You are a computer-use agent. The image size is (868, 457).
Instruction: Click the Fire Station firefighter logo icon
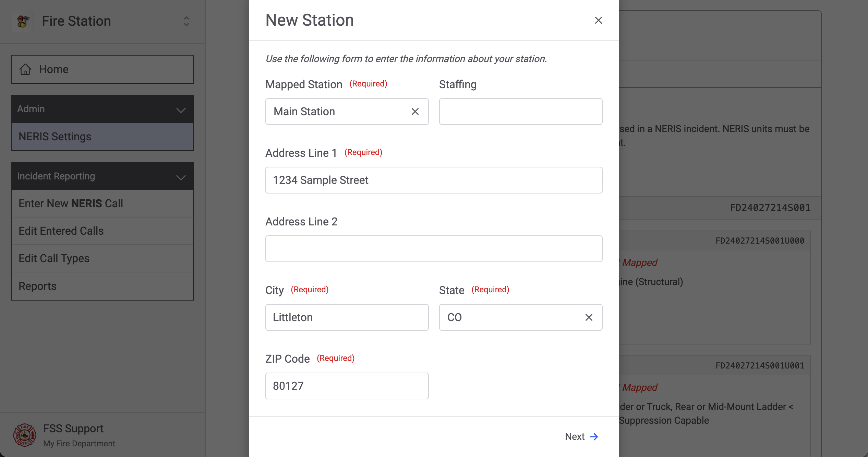23,21
